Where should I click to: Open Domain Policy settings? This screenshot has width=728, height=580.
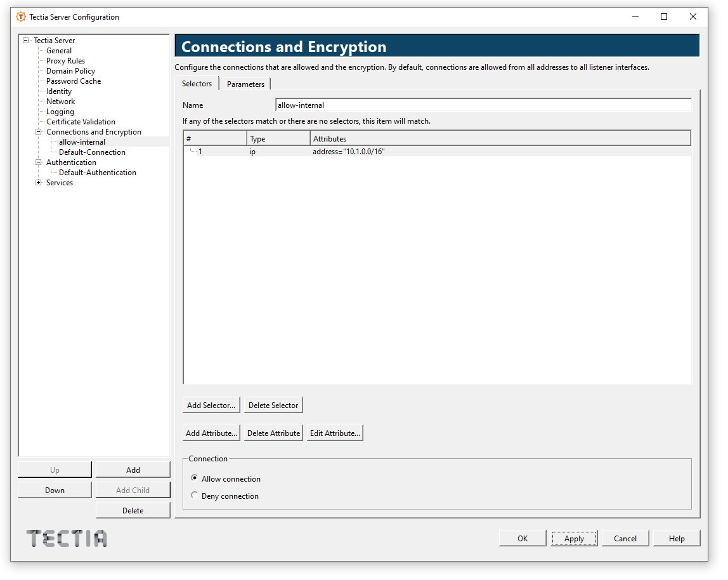(x=70, y=71)
